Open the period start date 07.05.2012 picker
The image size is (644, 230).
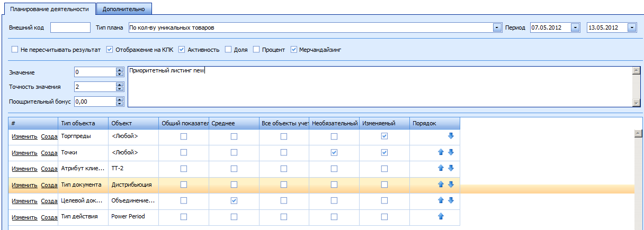pyautogui.click(x=575, y=27)
